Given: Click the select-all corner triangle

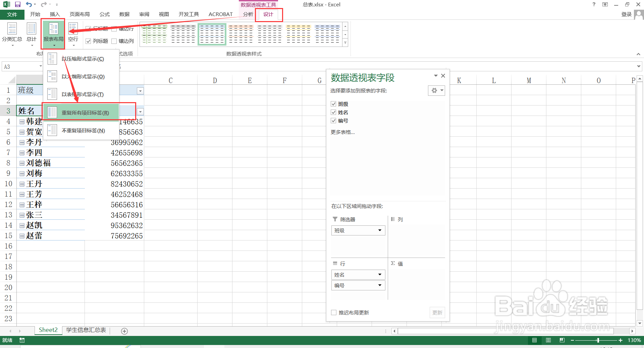Looking at the screenshot, I should click(12, 80).
